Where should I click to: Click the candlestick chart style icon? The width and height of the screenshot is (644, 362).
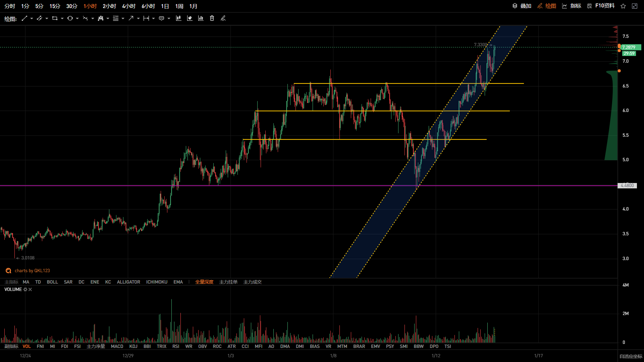[x=178, y=18]
